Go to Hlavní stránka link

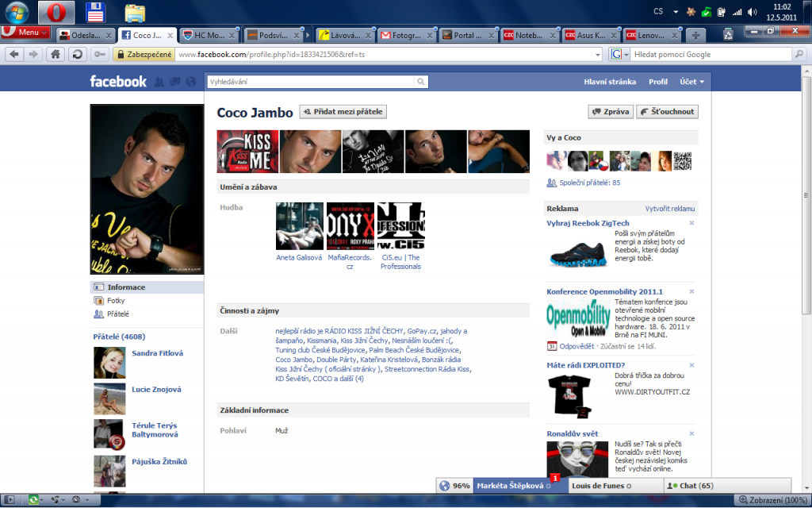610,82
